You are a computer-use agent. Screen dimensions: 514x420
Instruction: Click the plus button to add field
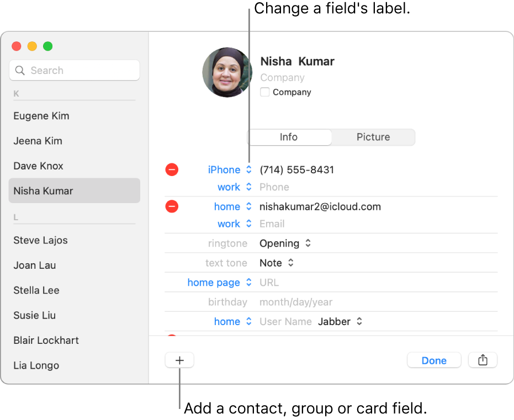(x=179, y=360)
